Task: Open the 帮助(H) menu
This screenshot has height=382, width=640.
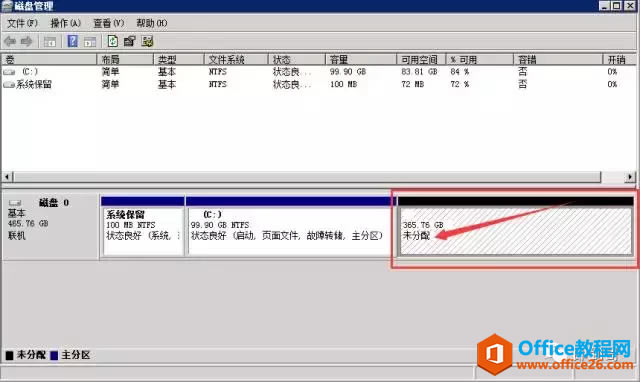Action: [x=152, y=23]
